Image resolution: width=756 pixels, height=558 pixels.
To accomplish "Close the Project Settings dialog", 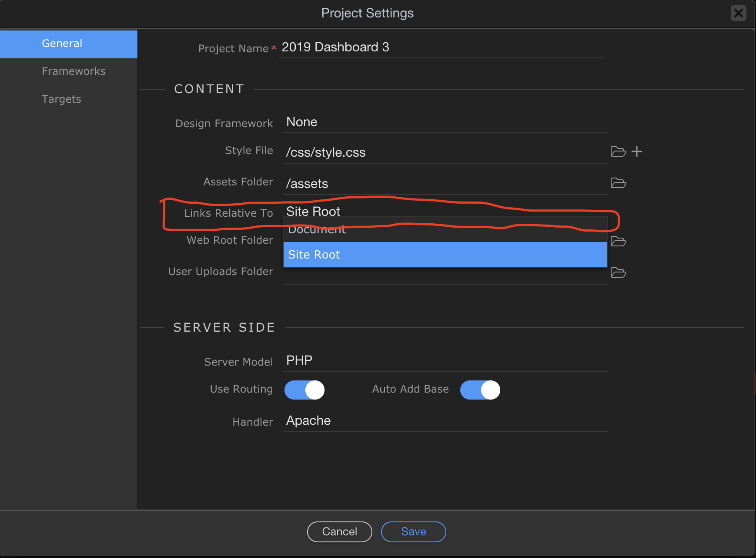I will 738,13.
